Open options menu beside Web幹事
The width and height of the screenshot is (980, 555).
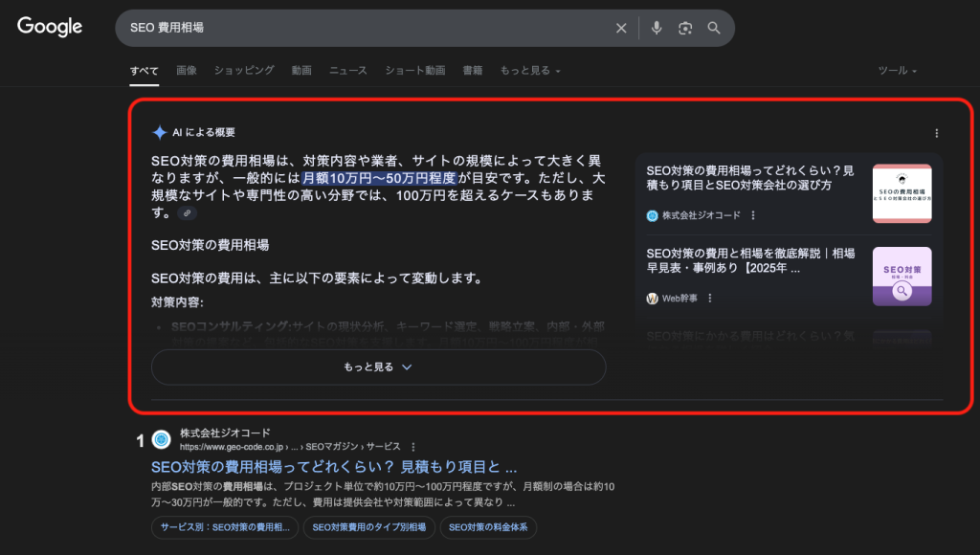(710, 299)
